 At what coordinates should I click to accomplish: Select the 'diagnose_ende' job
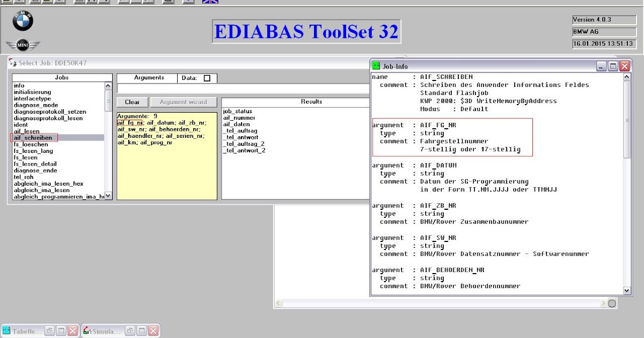[x=35, y=171]
